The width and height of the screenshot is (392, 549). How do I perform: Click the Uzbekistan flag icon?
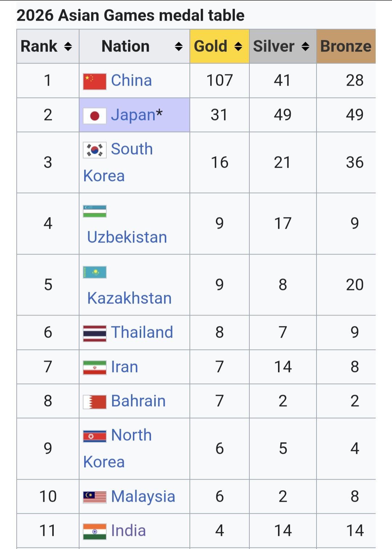[95, 211]
